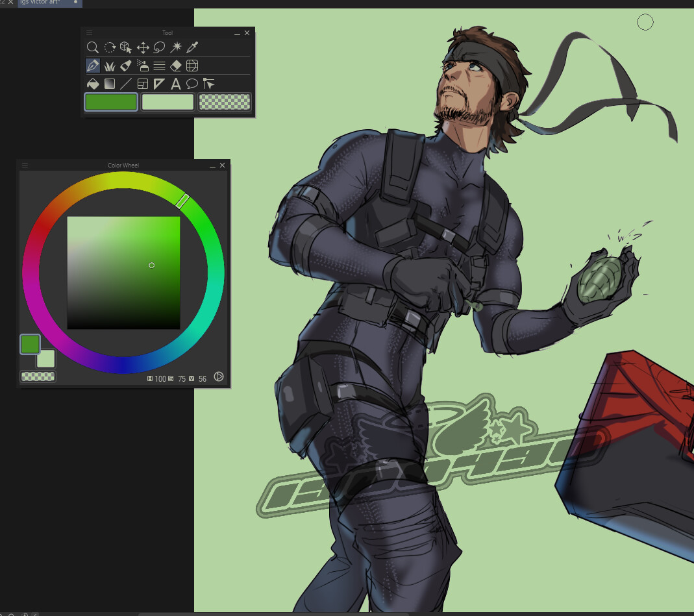Choose the Balloon tool

pyautogui.click(x=192, y=83)
